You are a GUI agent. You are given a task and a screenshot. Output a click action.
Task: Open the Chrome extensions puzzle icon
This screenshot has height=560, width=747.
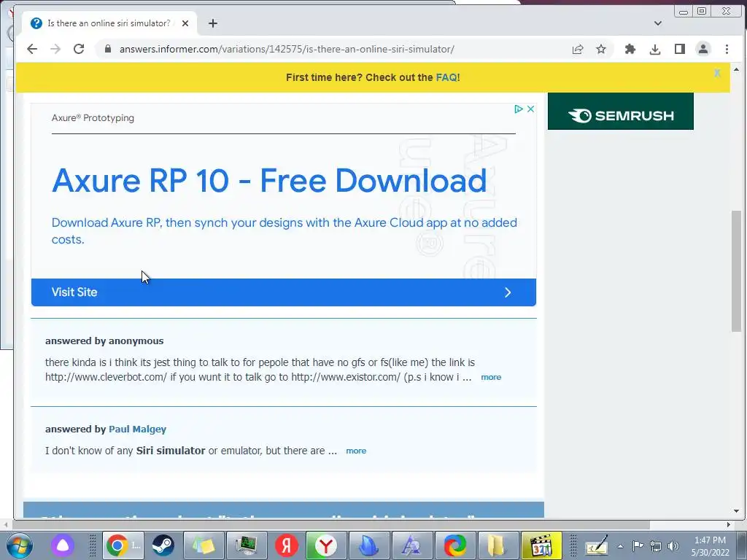pos(630,49)
